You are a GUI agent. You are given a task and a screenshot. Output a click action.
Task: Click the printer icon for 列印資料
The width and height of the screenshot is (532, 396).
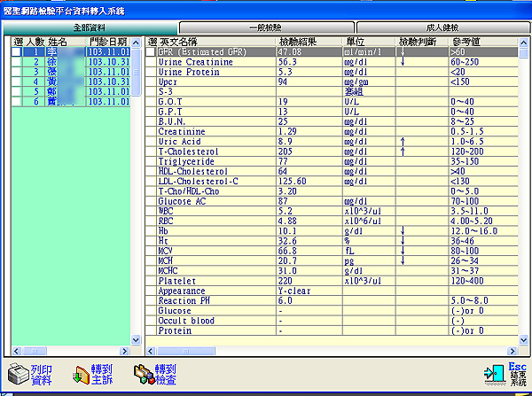point(19,374)
